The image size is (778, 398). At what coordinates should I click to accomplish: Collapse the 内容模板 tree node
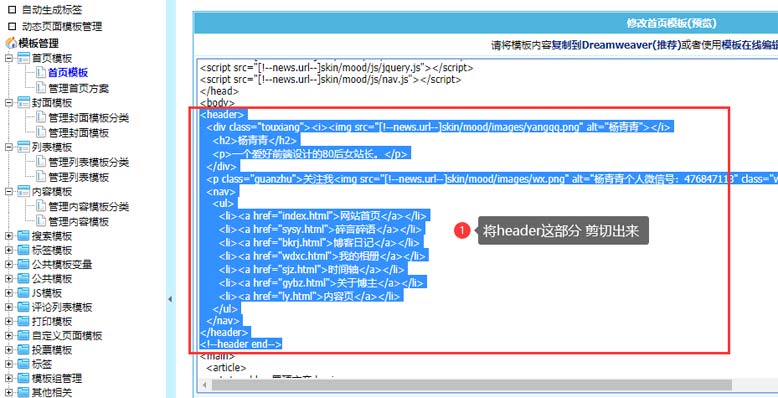coord(8,192)
